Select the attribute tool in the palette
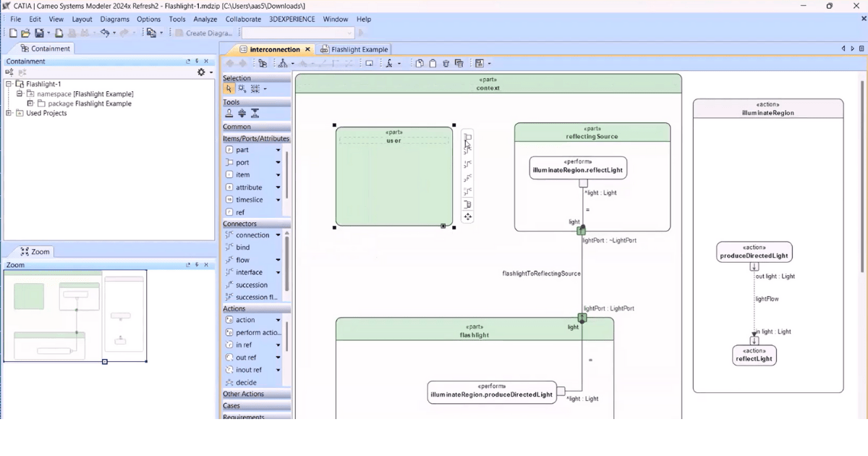Image resolution: width=868 pixels, height=456 pixels. point(250,187)
